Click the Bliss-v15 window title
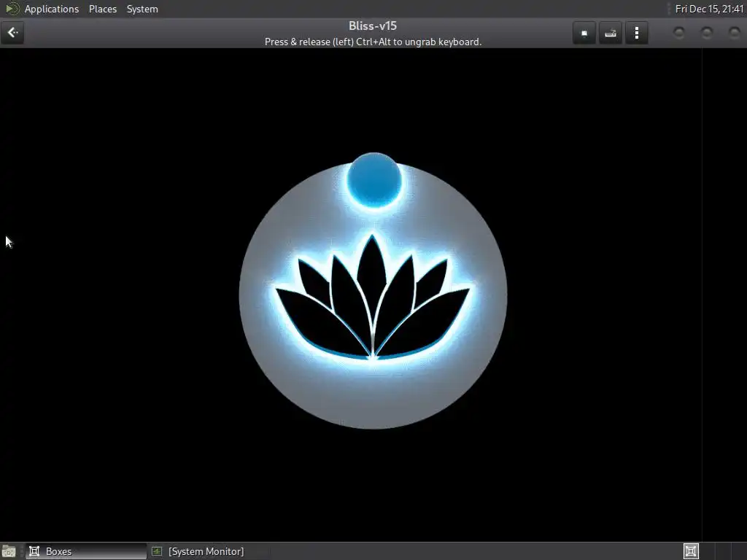The image size is (747, 560). point(373,26)
